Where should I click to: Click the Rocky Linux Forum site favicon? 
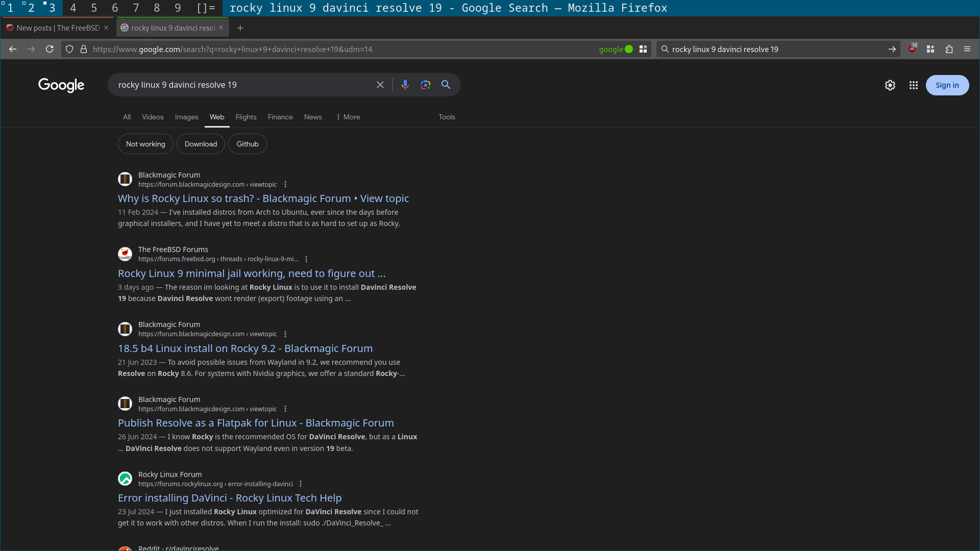pos(125,479)
